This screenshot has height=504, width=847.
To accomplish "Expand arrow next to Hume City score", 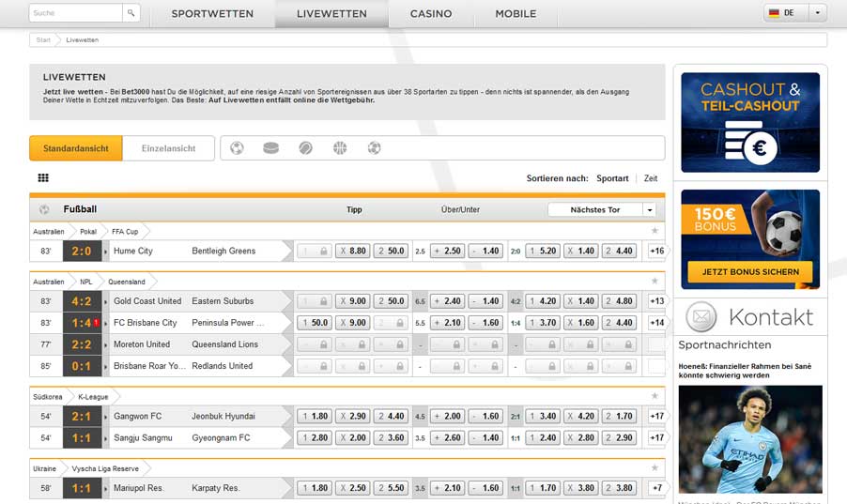I will [105, 252].
